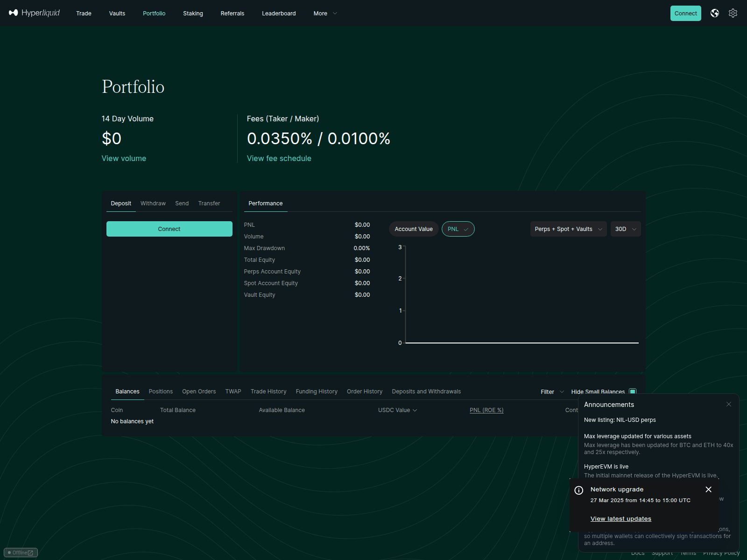Click the Network upgrade info icon
The height and width of the screenshot is (560, 747).
[578, 490]
